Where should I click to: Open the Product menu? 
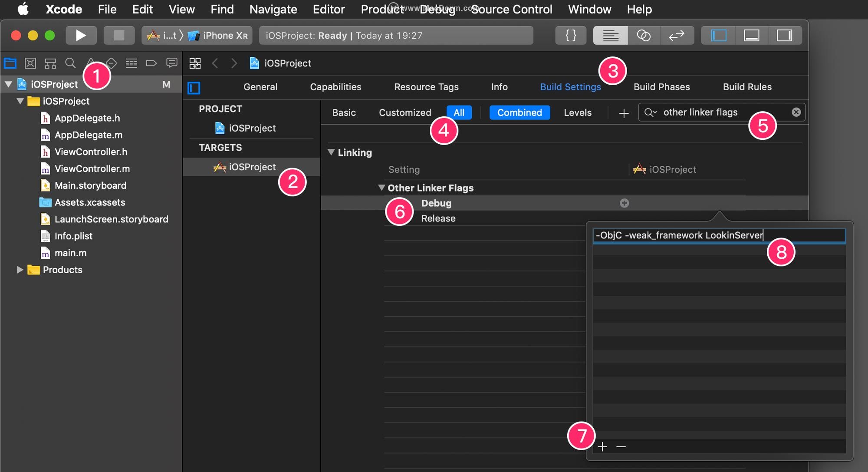[382, 9]
